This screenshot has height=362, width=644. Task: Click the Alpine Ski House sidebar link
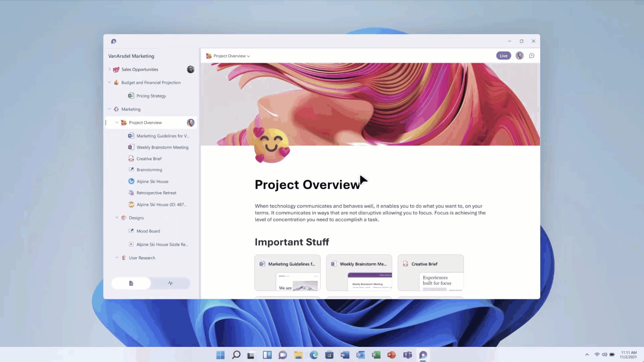click(x=153, y=181)
